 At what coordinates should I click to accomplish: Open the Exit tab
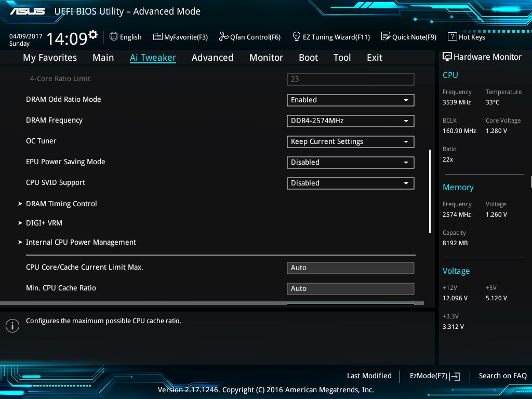(375, 58)
